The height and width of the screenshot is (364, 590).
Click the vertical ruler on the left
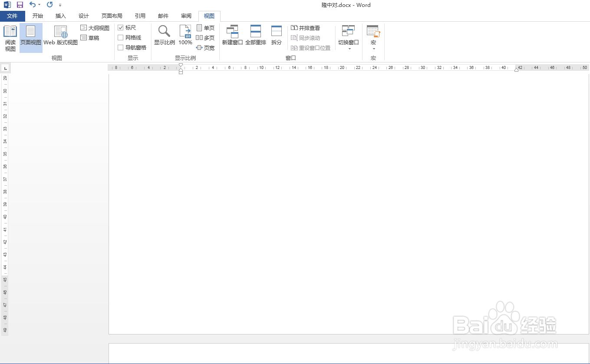point(5,204)
